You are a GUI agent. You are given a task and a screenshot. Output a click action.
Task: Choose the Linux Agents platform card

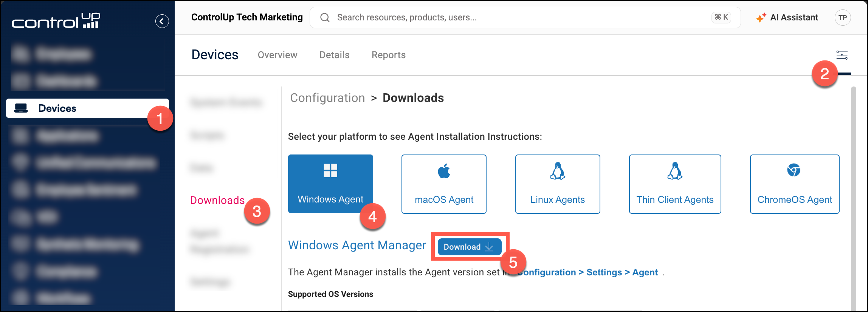(558, 184)
